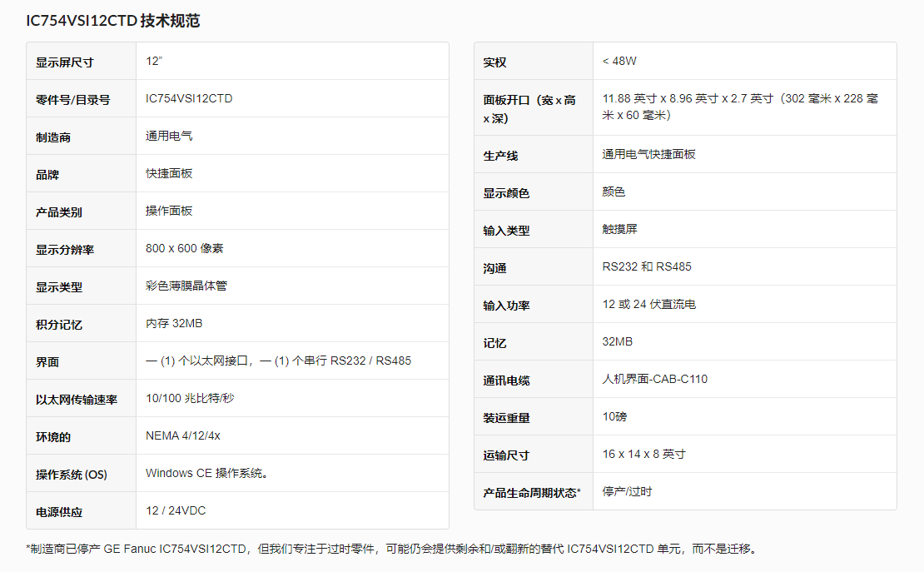
Task: Click the 产品生命周期状态 value 停产/过时
Action: pyautogui.click(x=627, y=491)
